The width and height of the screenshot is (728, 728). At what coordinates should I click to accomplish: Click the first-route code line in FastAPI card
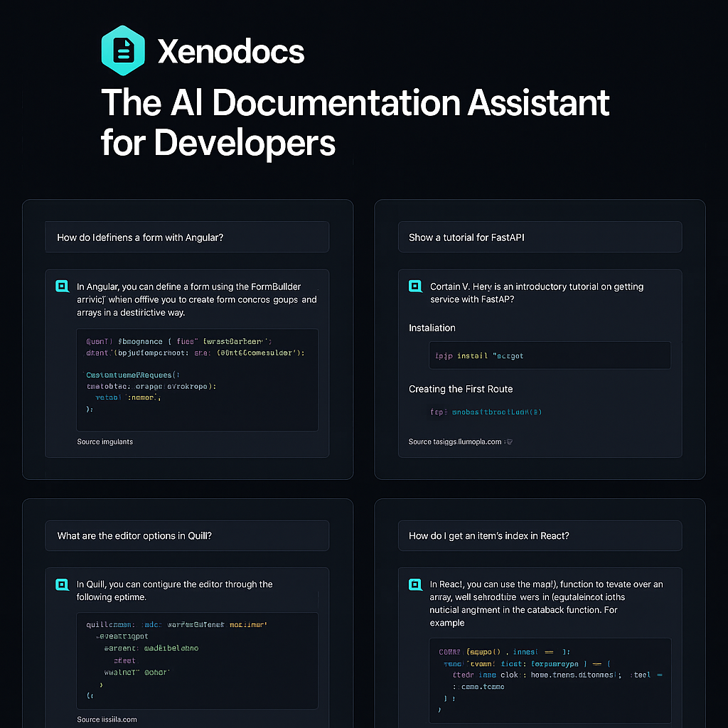tap(486, 412)
